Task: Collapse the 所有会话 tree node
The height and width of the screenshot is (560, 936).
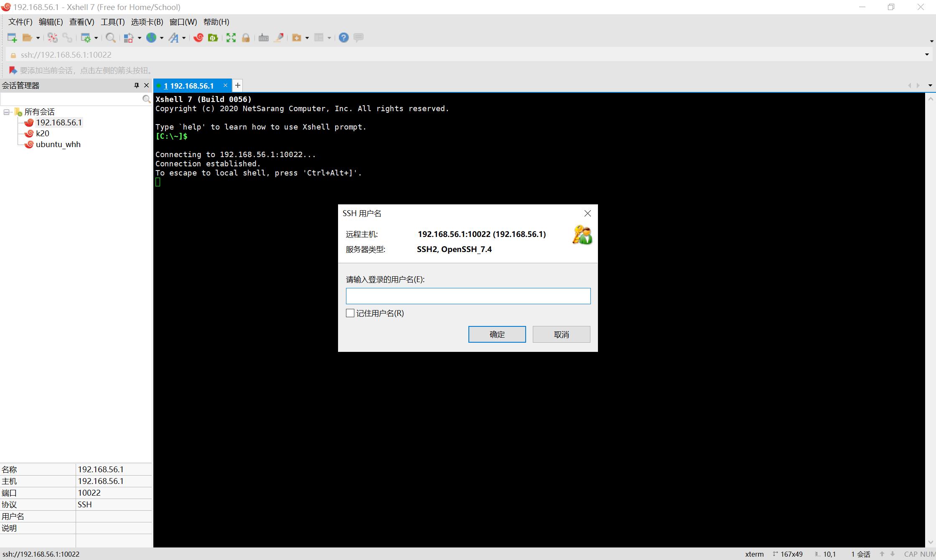Action: pos(6,112)
